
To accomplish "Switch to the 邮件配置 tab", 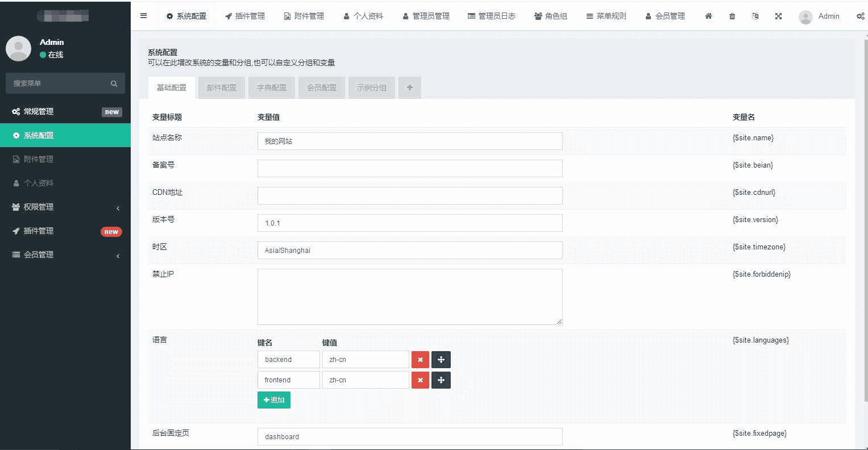I will pyautogui.click(x=222, y=88).
